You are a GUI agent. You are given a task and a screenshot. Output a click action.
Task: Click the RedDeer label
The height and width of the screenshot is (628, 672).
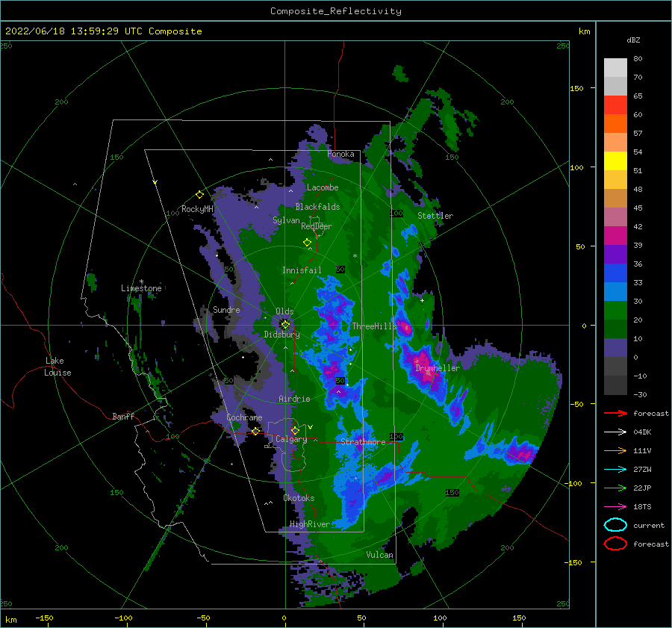pyautogui.click(x=317, y=226)
